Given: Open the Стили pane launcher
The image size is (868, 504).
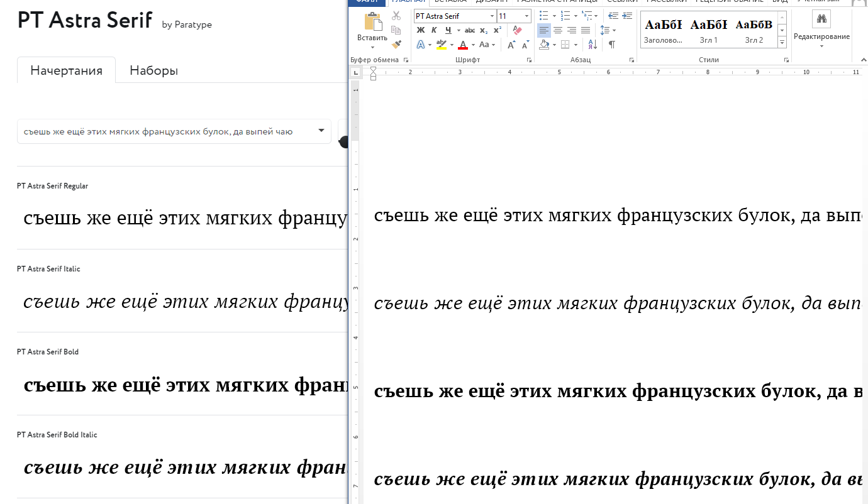Looking at the screenshot, I should point(786,60).
